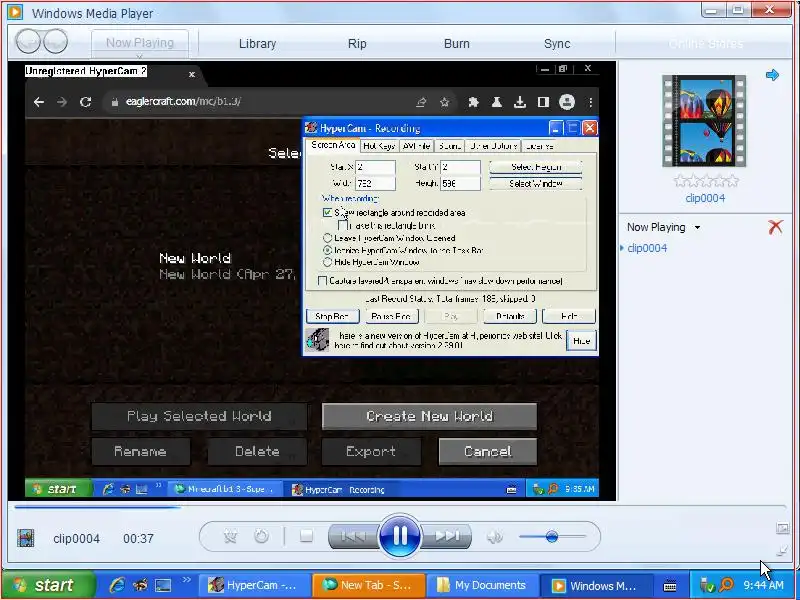Click Show Desktop icon in quick launch
Image resolution: width=800 pixels, height=600 pixels.
[164, 585]
